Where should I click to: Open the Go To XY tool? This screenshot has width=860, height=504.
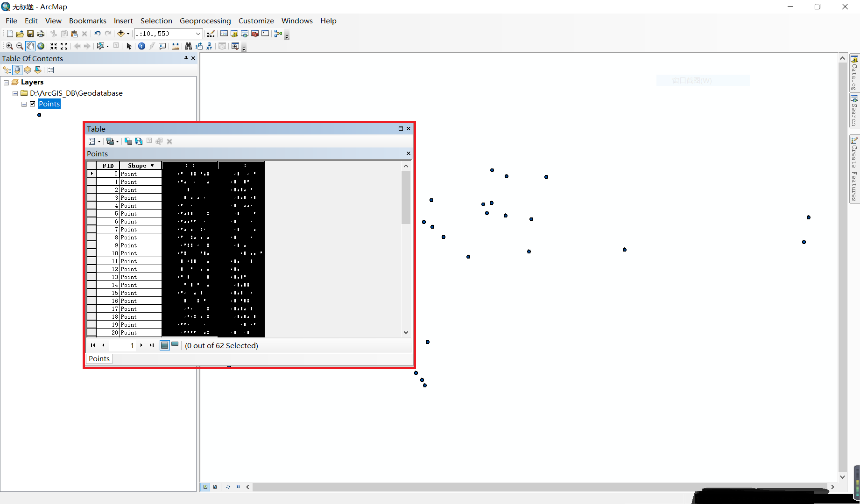pos(209,46)
